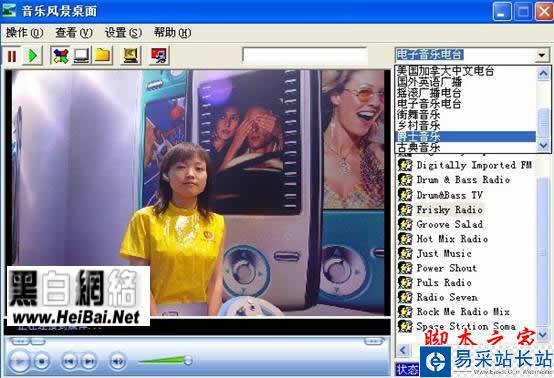This screenshot has width=554, height=378.
Task: Click the red pause toolbar button
Action: (x=12, y=56)
